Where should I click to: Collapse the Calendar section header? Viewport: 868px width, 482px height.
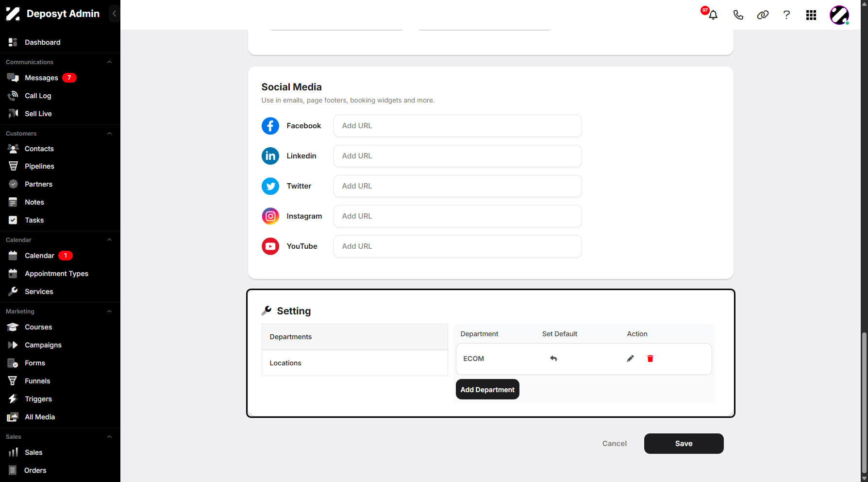[x=109, y=240]
